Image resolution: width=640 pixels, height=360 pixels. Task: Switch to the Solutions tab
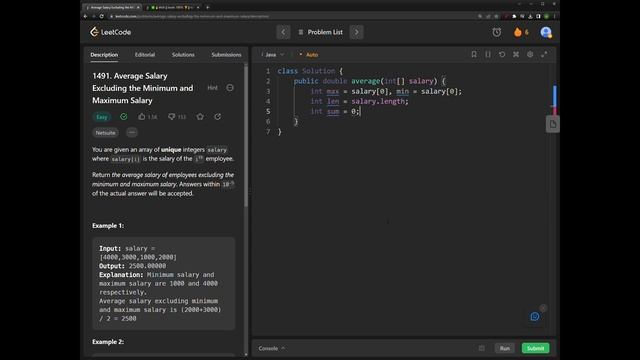(x=183, y=55)
